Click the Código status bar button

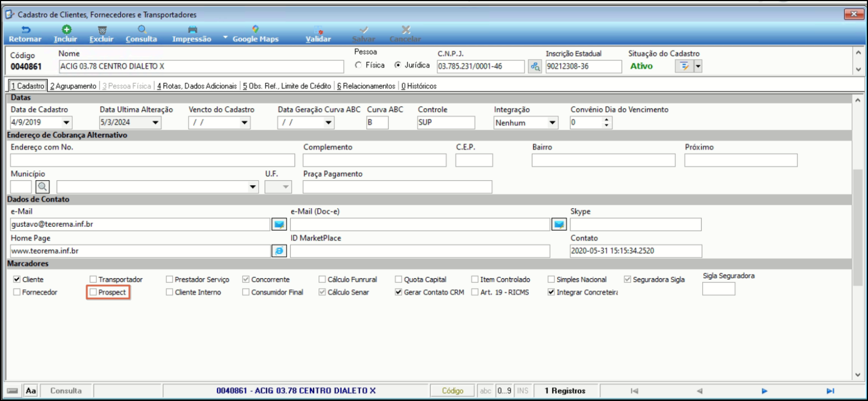453,391
